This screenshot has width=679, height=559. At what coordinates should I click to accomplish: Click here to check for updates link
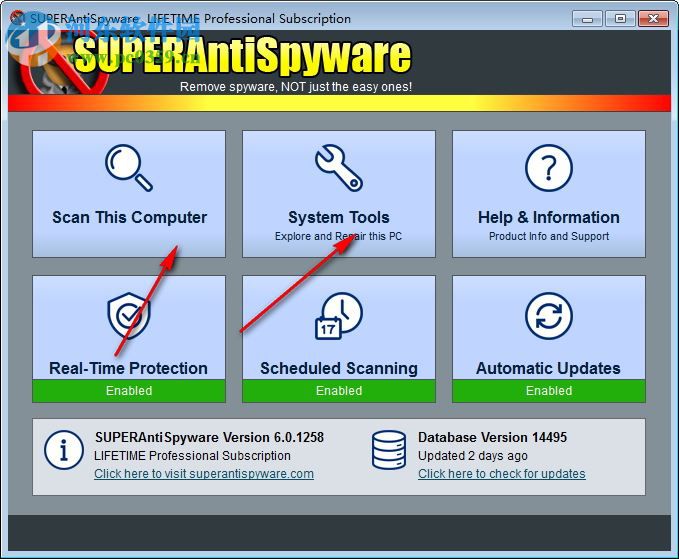tap(501, 474)
